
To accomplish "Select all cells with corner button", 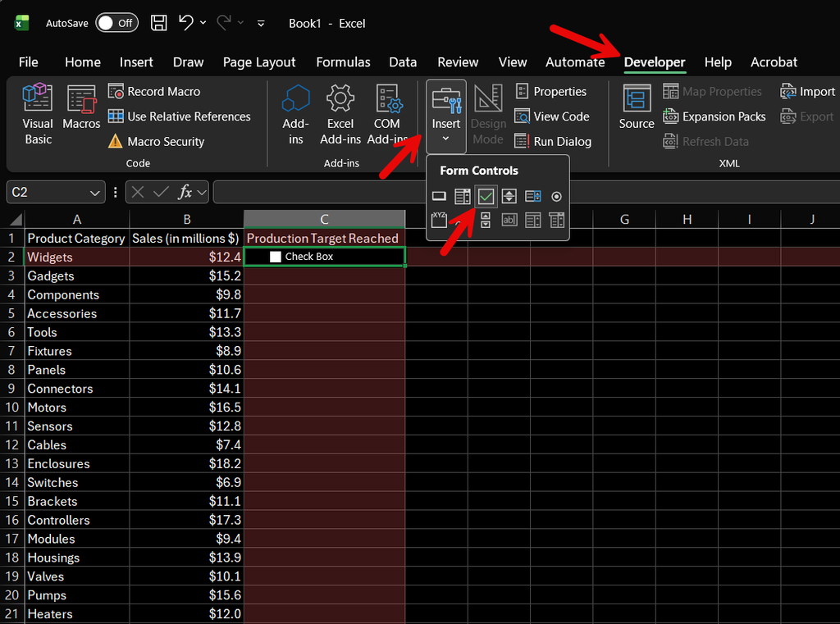I will pyautogui.click(x=16, y=219).
